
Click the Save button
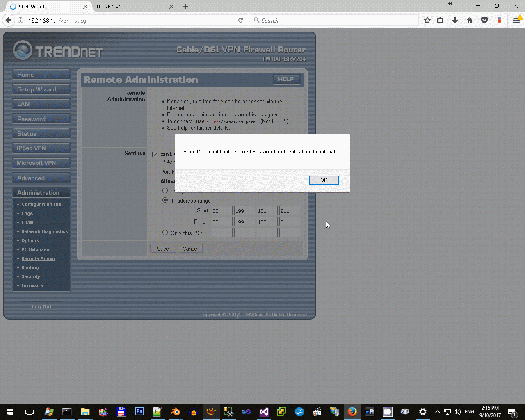pos(163,249)
